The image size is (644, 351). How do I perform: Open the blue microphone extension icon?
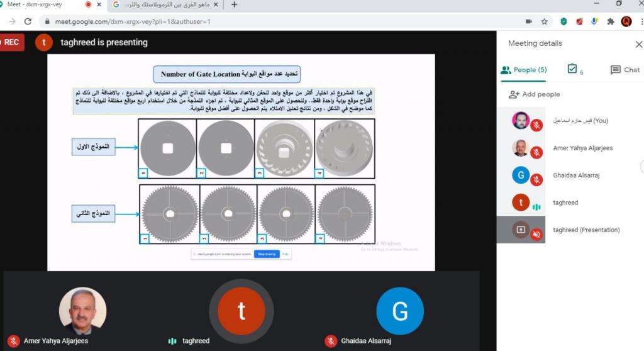pos(594,21)
